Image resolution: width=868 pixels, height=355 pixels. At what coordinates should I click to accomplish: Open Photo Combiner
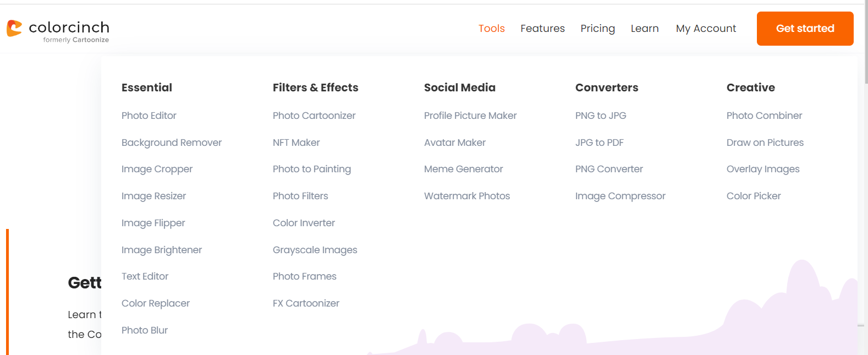tap(764, 116)
